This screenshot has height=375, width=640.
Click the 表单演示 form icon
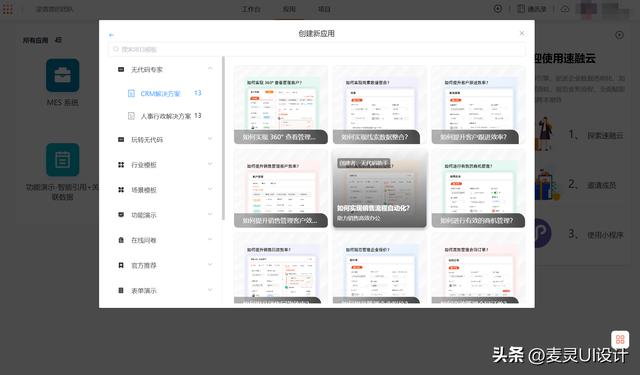121,290
